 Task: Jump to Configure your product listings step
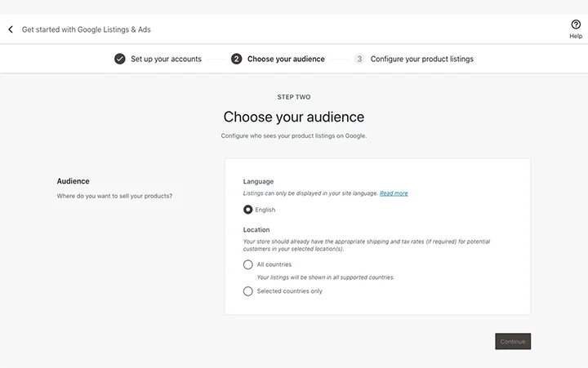(x=421, y=59)
